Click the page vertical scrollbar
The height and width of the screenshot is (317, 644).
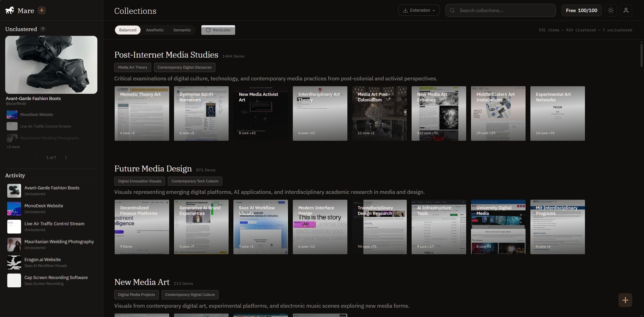coord(642,55)
